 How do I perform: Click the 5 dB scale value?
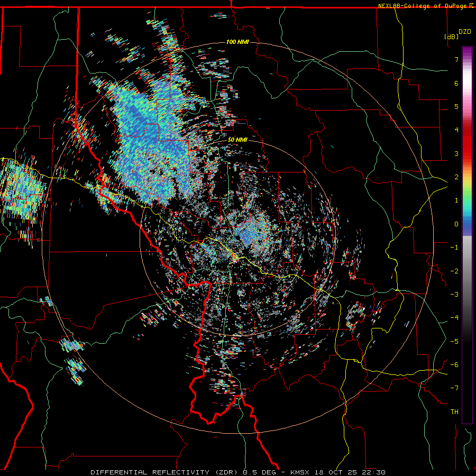[456, 106]
